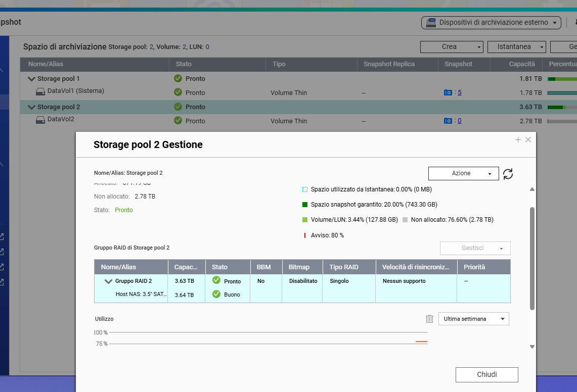Open the Azione dropdown in the dialog
Image resolution: width=577 pixels, height=392 pixels.
click(463, 173)
